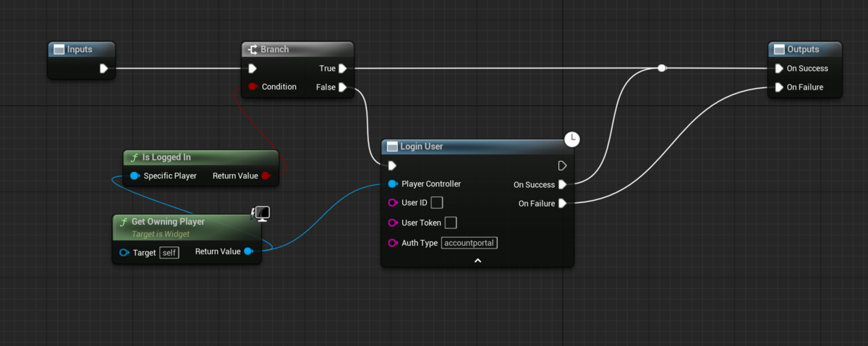868x346 pixels.
Task: Click the Player Controller blue pin
Action: 393,183
